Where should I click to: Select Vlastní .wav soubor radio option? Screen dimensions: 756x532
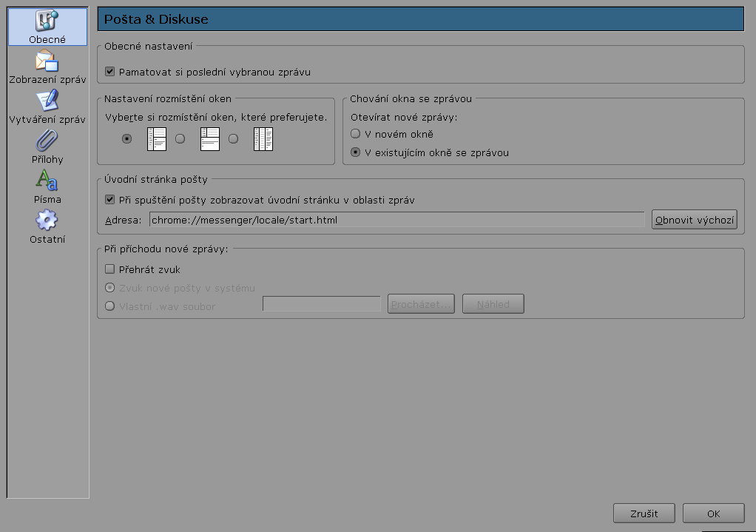pos(110,306)
